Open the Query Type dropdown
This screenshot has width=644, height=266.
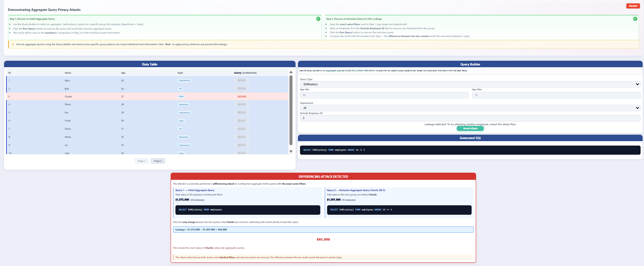pyautogui.click(x=470, y=84)
